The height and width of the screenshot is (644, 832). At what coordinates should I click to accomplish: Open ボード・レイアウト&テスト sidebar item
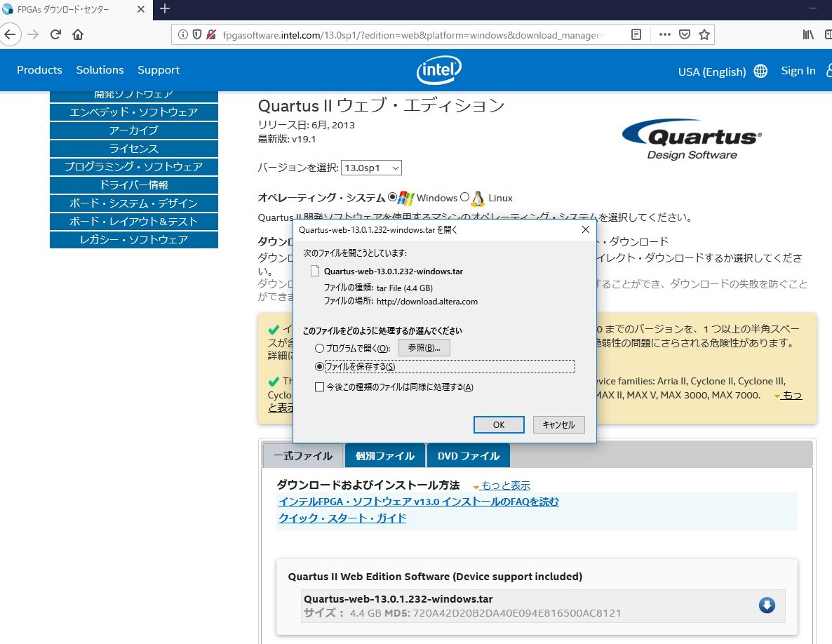pyautogui.click(x=134, y=221)
